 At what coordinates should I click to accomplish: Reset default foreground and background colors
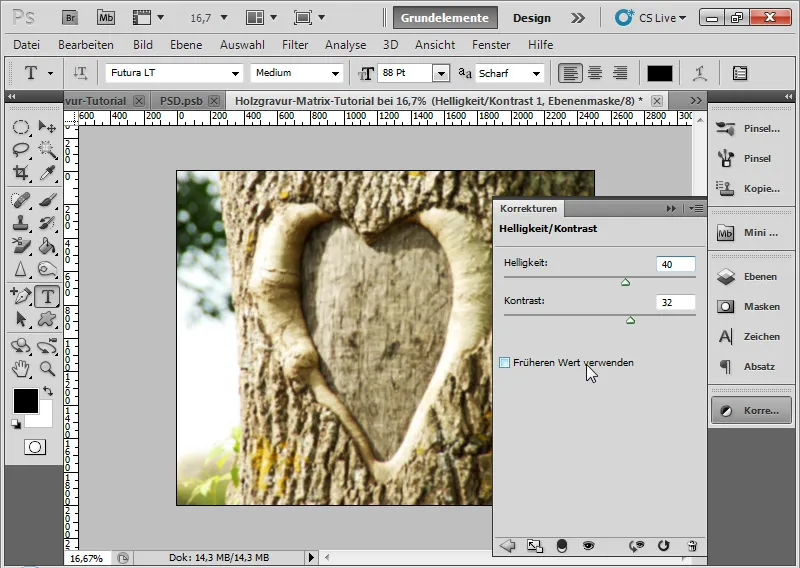16,424
